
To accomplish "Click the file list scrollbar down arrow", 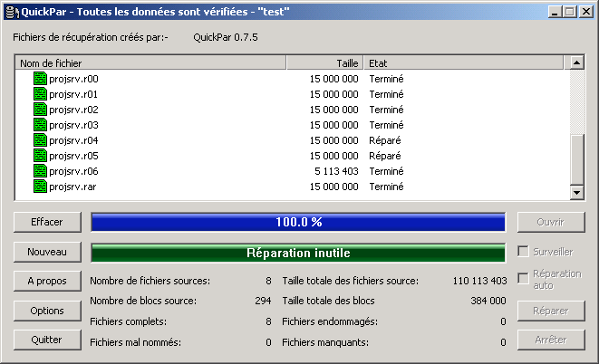I will [x=575, y=192].
